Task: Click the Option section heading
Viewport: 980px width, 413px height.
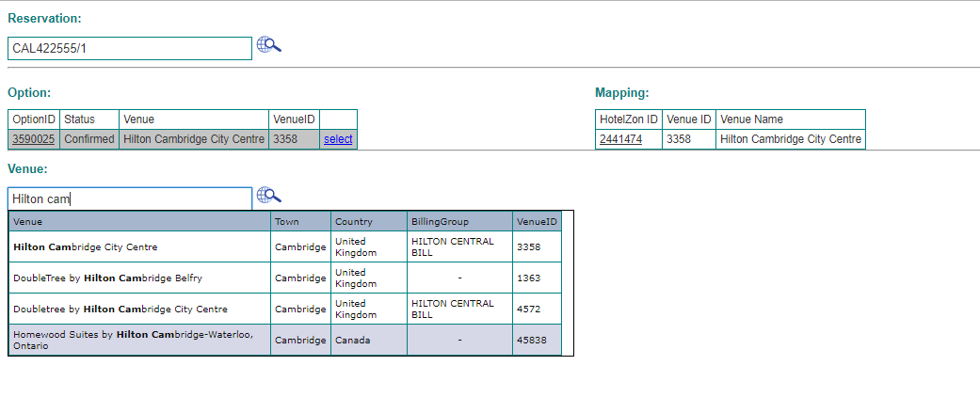Action: tap(29, 93)
